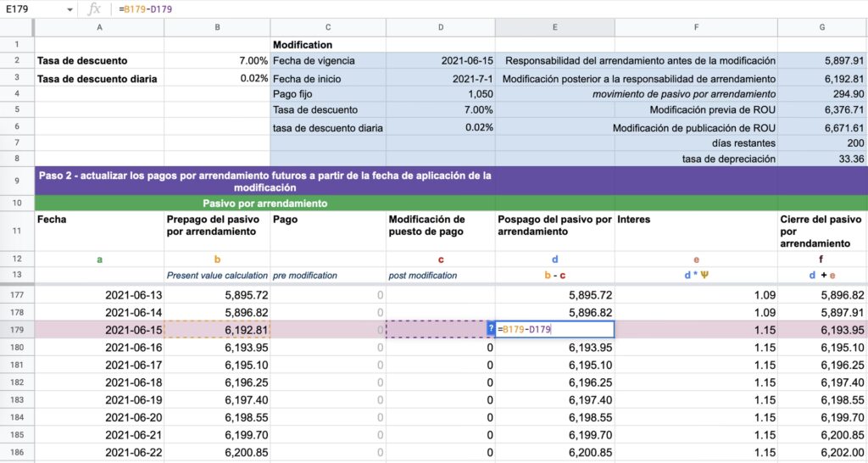Click the select-all corner box
Screen dimensions: 868x463
tap(17, 27)
